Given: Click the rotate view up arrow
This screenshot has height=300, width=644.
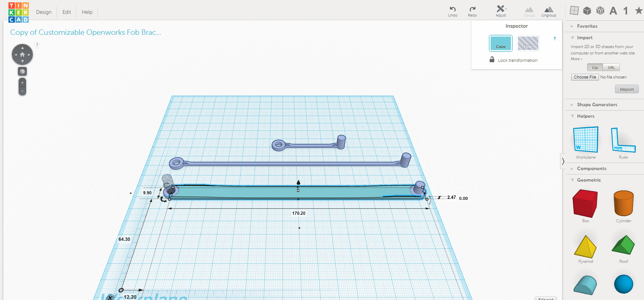Looking at the screenshot, I should coord(22,48).
